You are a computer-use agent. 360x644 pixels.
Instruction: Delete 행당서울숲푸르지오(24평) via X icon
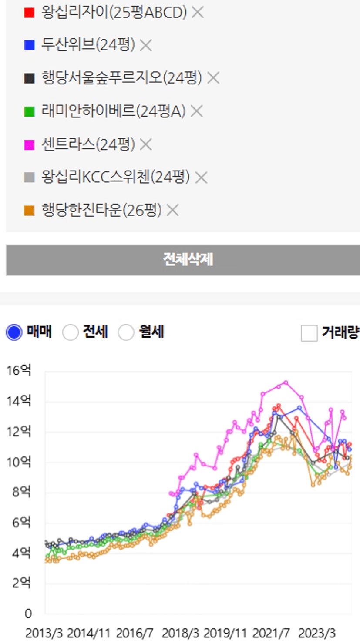tap(213, 78)
